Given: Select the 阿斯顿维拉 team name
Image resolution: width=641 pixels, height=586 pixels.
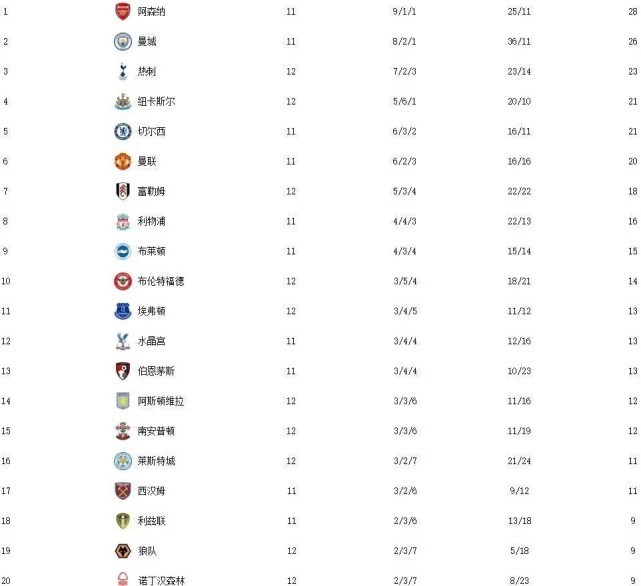Looking at the screenshot, I should 161,401.
